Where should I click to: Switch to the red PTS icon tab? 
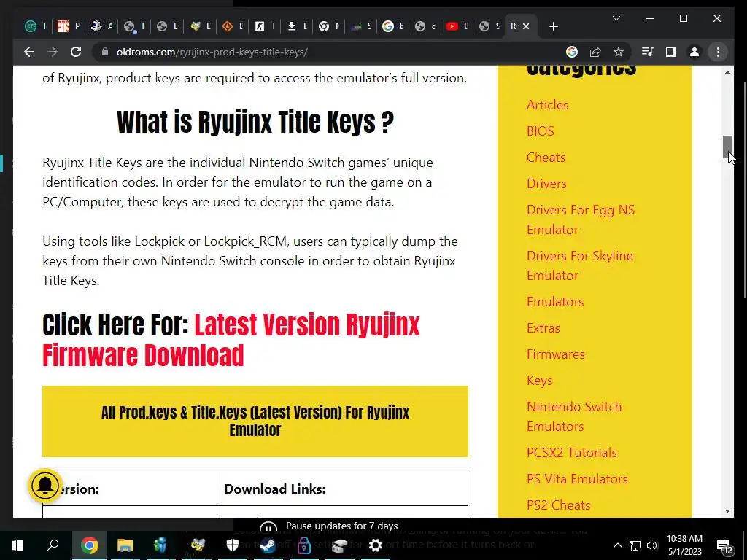coord(68,26)
